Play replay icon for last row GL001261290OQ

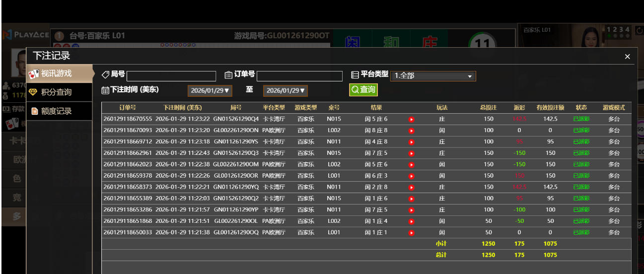click(411, 233)
